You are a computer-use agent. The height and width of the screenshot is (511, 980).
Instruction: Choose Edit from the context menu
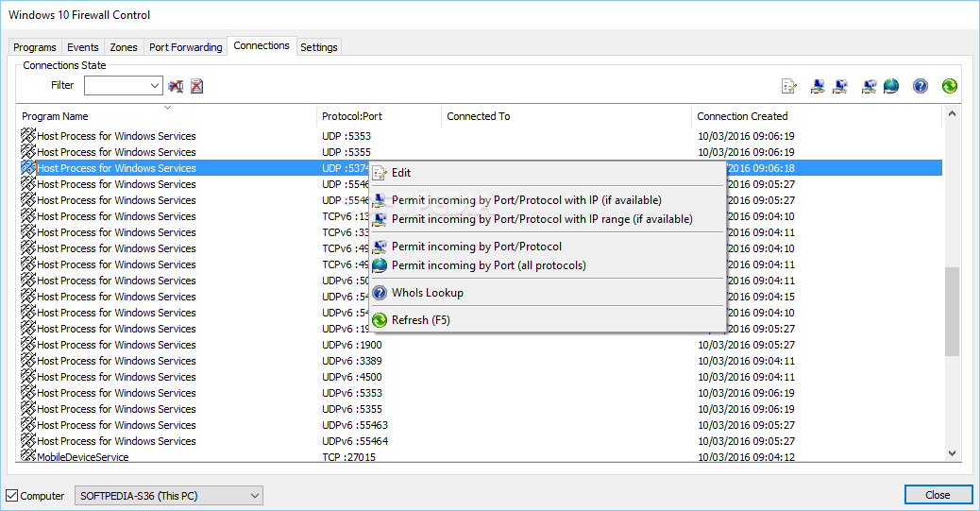pos(548,173)
